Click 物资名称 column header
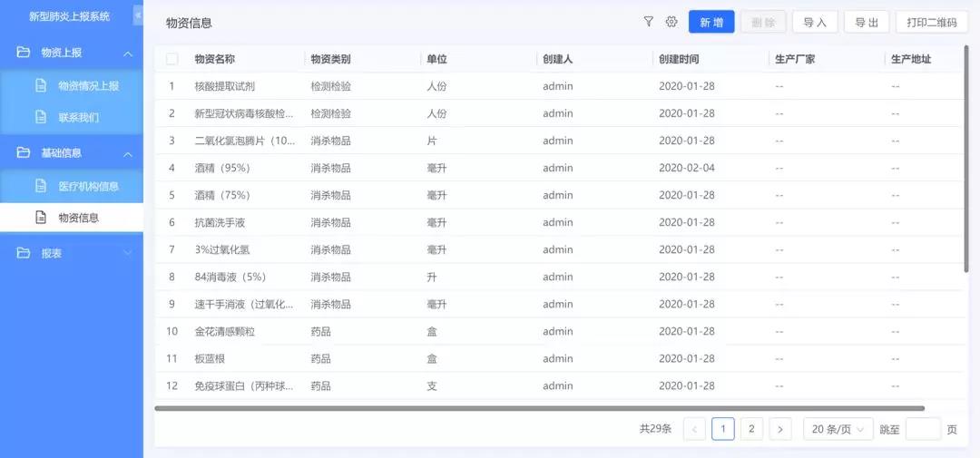The width and height of the screenshot is (980, 458). point(214,59)
